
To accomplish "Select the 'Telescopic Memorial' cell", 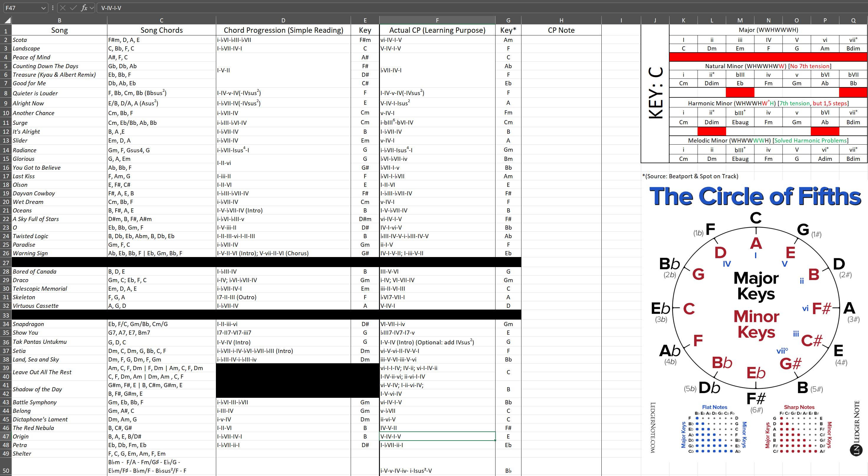I will point(60,289).
